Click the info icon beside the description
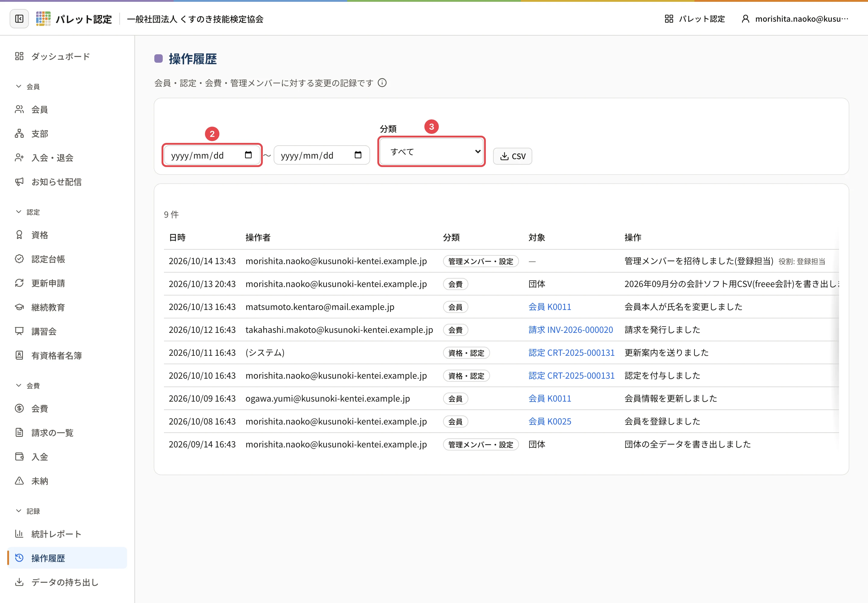The width and height of the screenshot is (868, 603). pos(382,83)
